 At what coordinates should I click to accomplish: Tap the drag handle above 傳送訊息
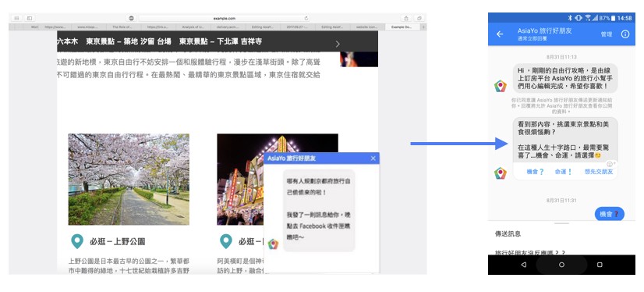[x=561, y=223]
